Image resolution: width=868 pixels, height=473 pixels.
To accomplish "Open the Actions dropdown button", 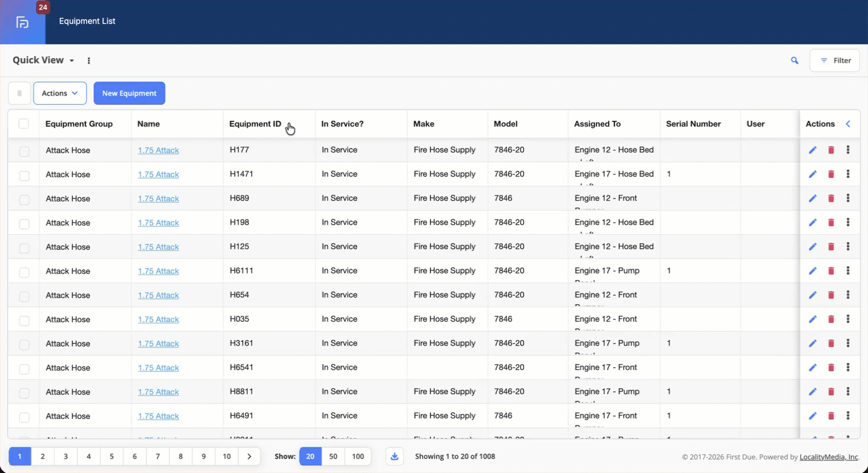I will (60, 93).
